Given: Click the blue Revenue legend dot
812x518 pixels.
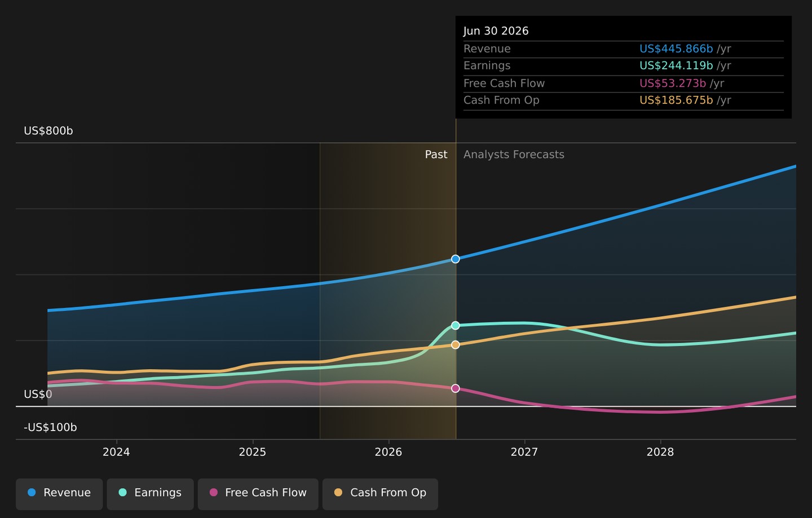Looking at the screenshot, I should [x=32, y=493].
